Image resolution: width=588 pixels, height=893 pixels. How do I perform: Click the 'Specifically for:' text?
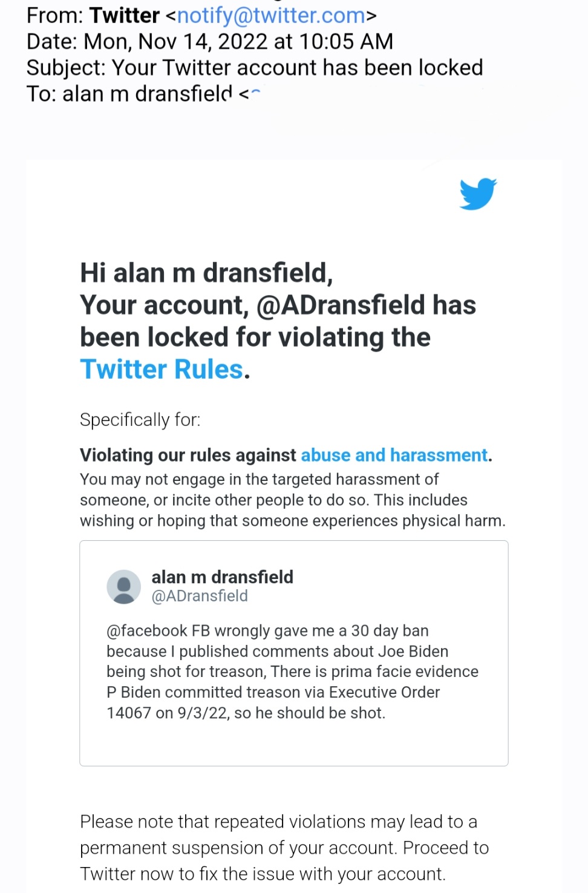pyautogui.click(x=140, y=419)
